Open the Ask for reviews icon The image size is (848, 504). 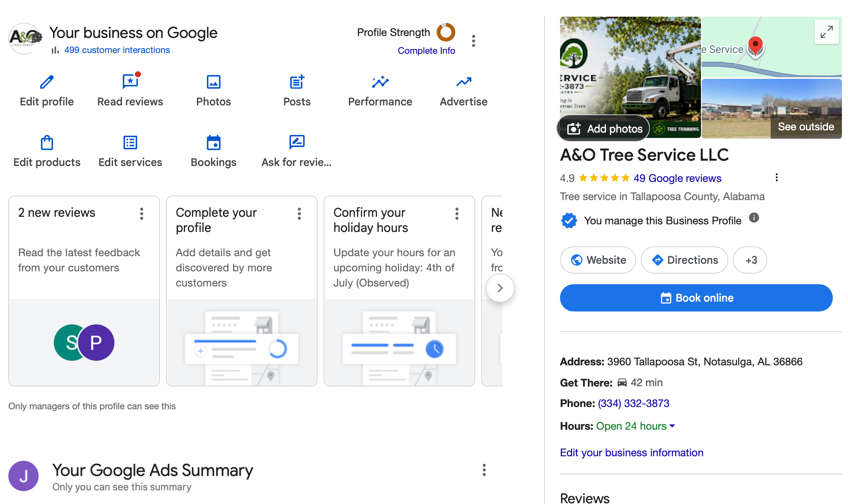click(x=297, y=142)
